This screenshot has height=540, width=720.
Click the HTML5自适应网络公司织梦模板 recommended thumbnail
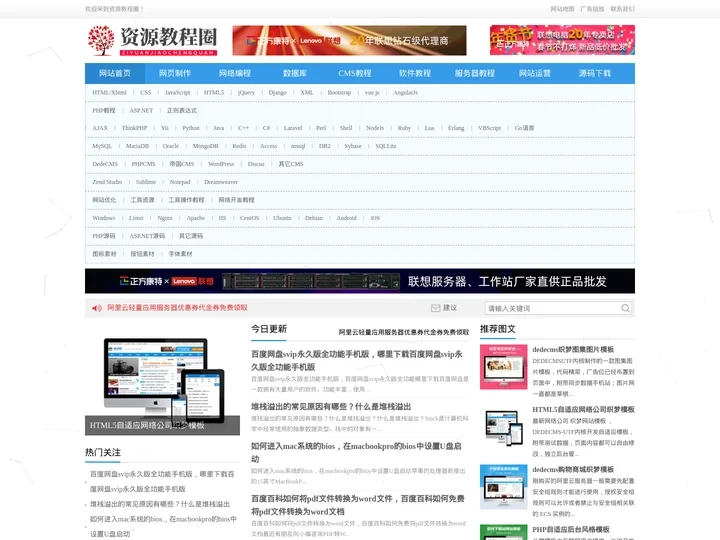504,427
